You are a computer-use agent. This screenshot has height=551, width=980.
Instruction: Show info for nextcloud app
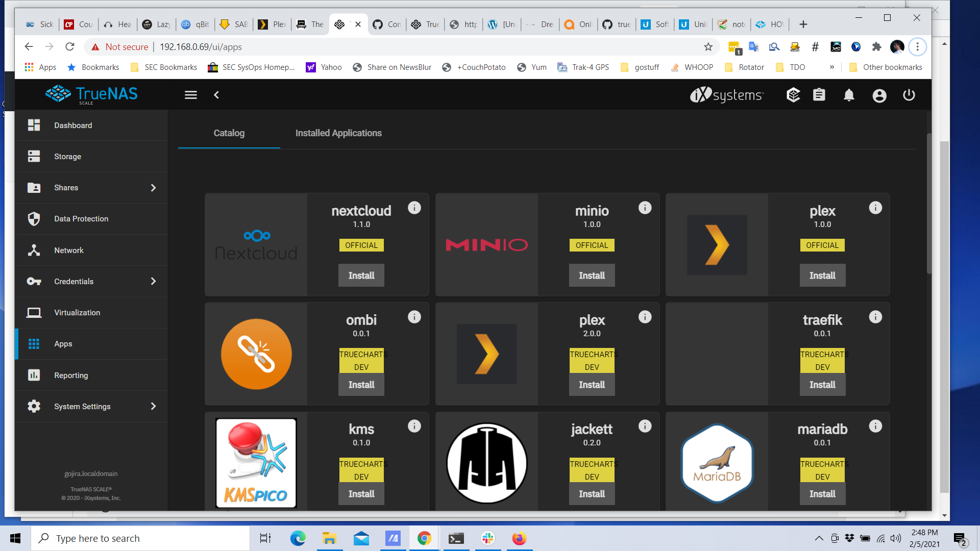coord(414,208)
